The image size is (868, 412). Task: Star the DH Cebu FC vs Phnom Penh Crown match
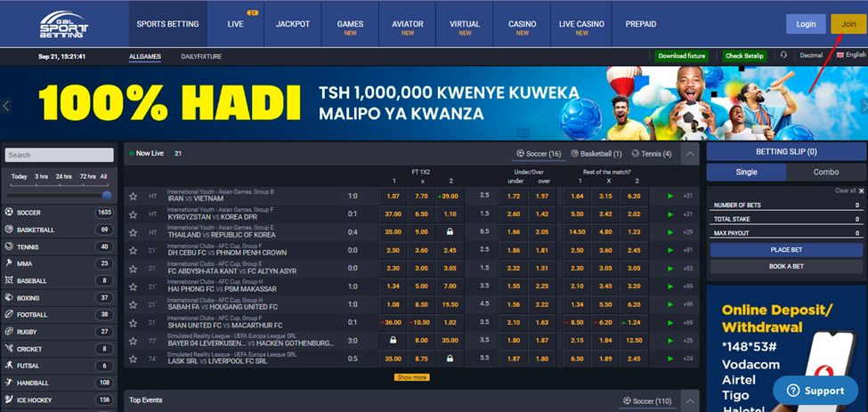click(x=133, y=251)
